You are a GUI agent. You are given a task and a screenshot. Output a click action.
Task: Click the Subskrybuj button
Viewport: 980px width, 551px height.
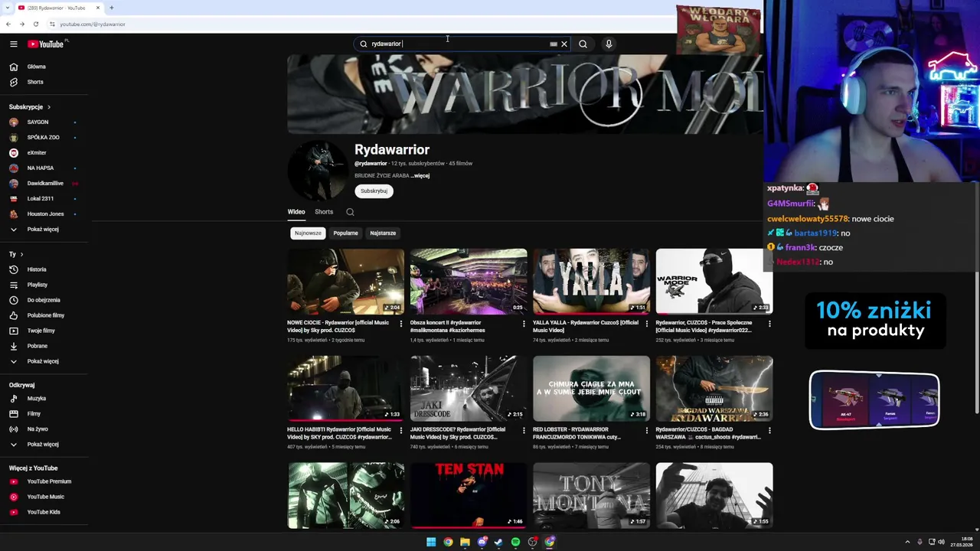374,191
